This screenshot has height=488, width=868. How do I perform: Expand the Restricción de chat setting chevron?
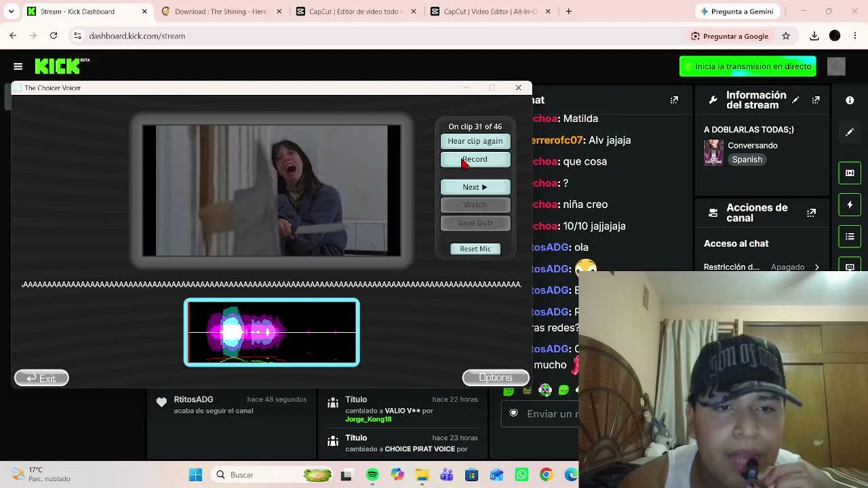[x=816, y=267]
